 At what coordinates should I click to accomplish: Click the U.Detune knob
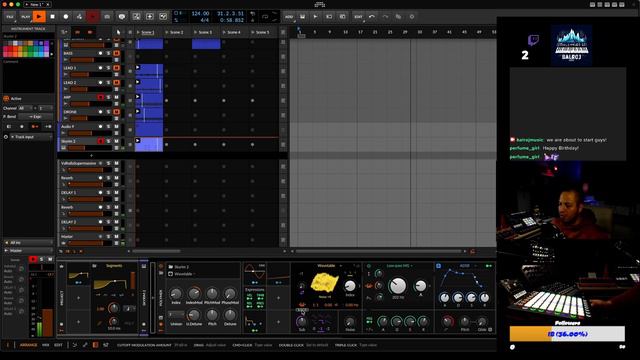click(194, 315)
